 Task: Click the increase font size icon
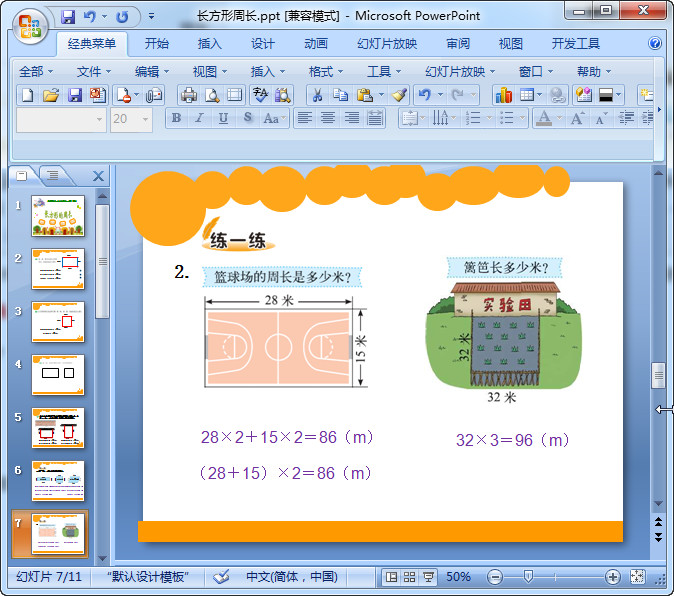point(576,118)
